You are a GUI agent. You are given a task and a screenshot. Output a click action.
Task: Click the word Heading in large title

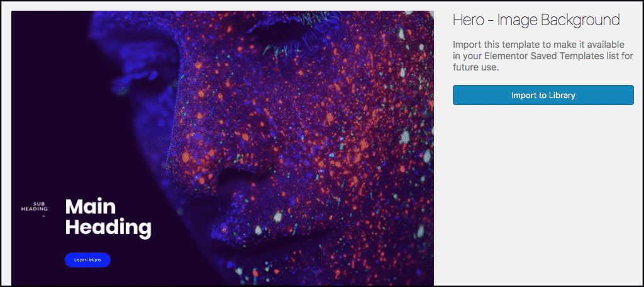coord(108,228)
